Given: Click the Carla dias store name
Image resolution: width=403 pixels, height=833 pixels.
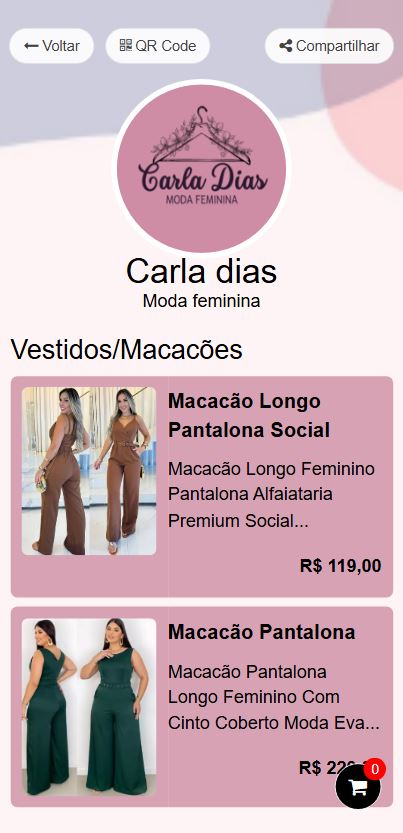Looking at the screenshot, I should pos(201,271).
